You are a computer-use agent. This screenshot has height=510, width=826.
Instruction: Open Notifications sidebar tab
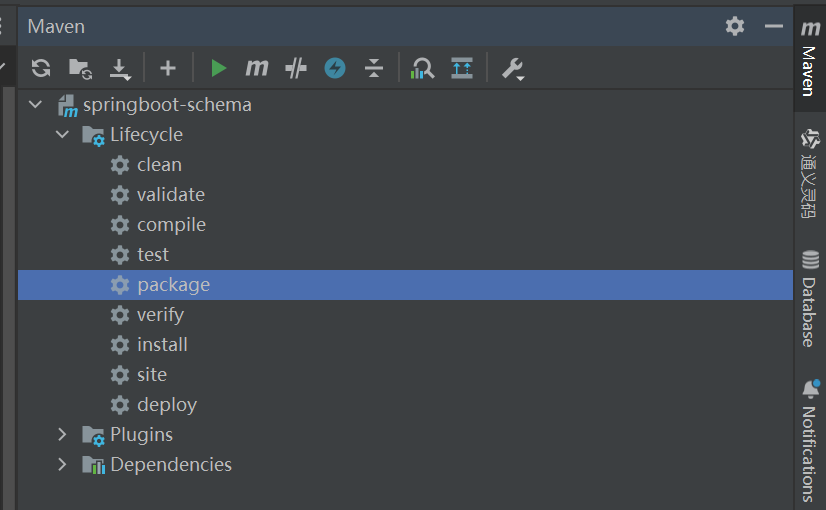810,441
